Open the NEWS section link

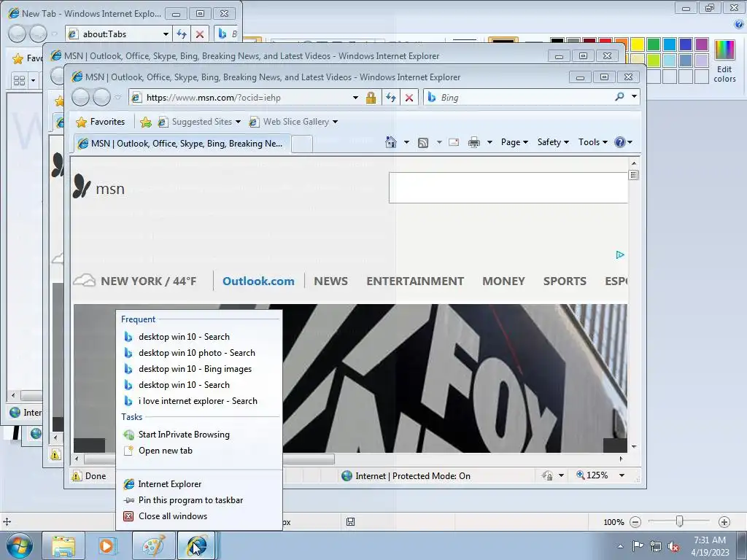pos(330,281)
